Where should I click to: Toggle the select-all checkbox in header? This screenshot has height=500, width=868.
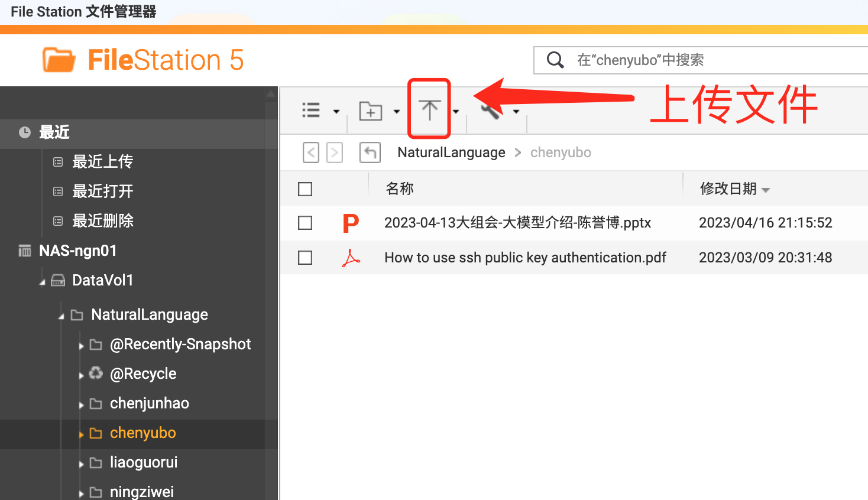point(305,189)
